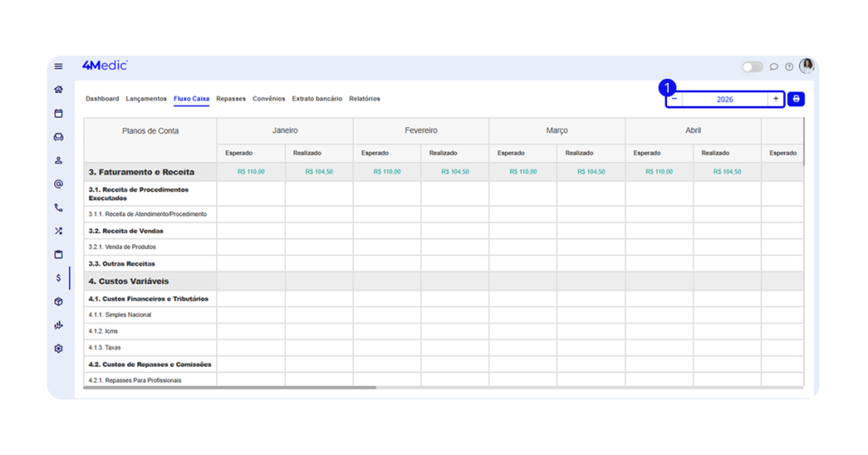Select the Extrato bancário tab
The width and height of the screenshot is (868, 455).
tap(317, 99)
